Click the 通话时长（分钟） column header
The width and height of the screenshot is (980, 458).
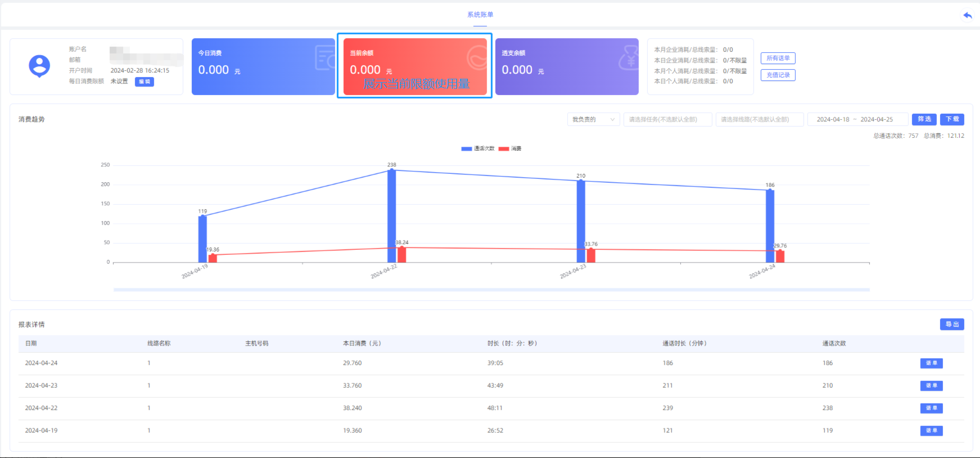(686, 343)
